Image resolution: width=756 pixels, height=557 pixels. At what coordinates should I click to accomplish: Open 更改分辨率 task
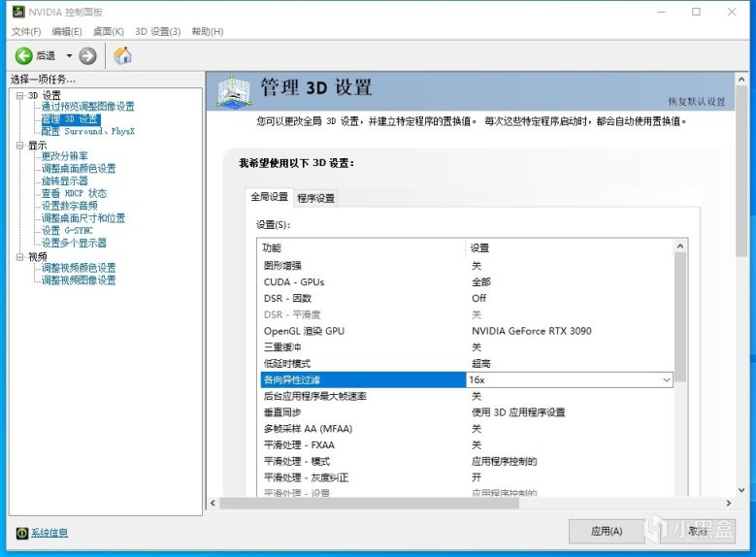[x=65, y=156]
